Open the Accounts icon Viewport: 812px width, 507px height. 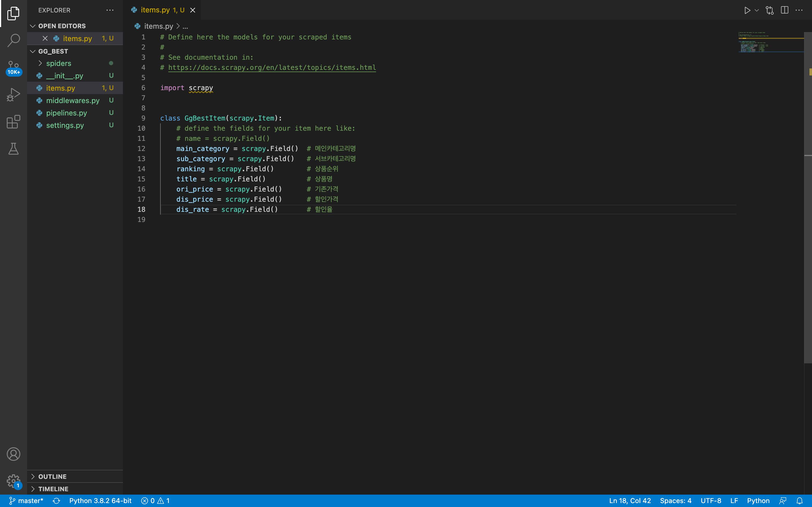(x=14, y=454)
